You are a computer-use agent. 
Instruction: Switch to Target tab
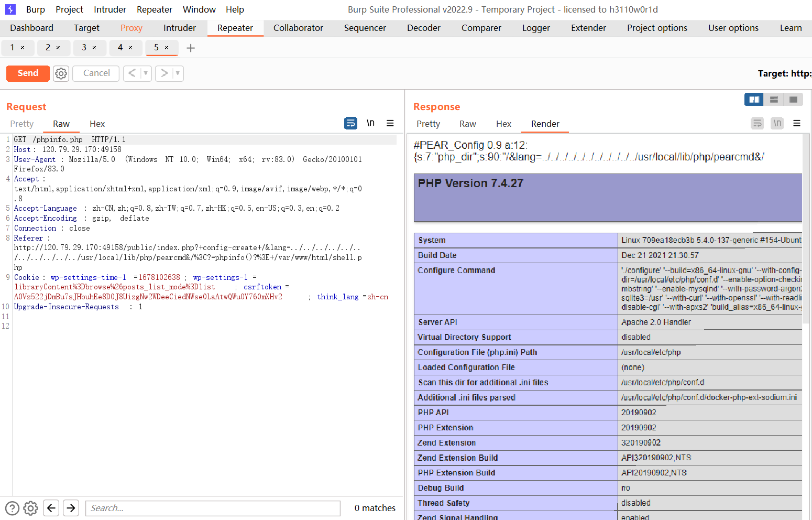click(86, 28)
